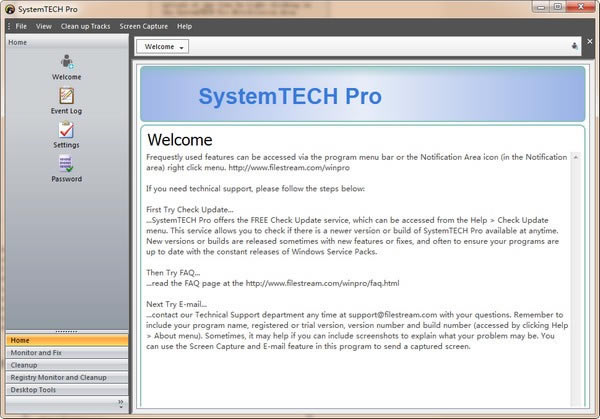600x419 pixels.
Task: Minimize the SystemTECH Pro window
Action: click(x=541, y=7)
